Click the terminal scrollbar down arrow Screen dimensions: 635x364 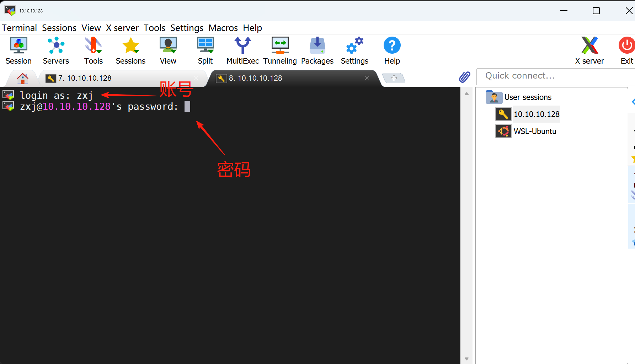tap(466, 359)
